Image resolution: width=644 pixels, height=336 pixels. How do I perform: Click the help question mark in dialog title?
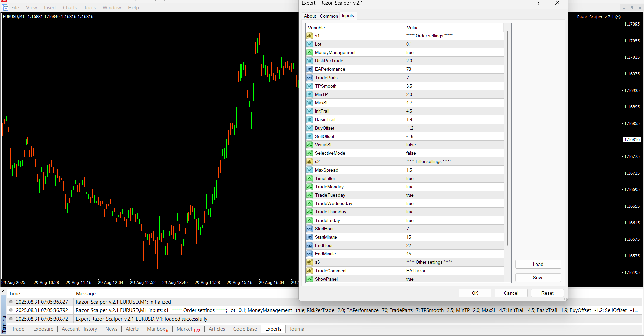(x=538, y=3)
